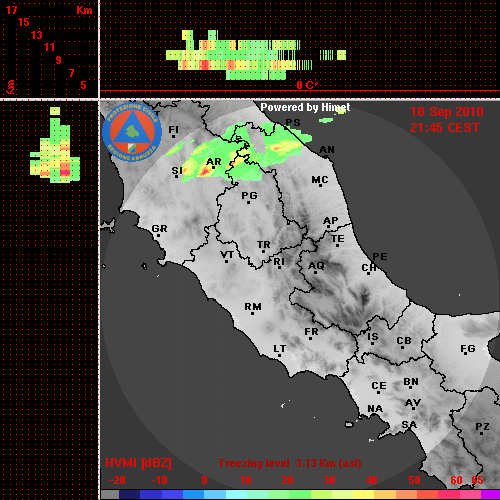The image size is (500, 500).
Task: Click the '13' height label
Action: point(37,35)
